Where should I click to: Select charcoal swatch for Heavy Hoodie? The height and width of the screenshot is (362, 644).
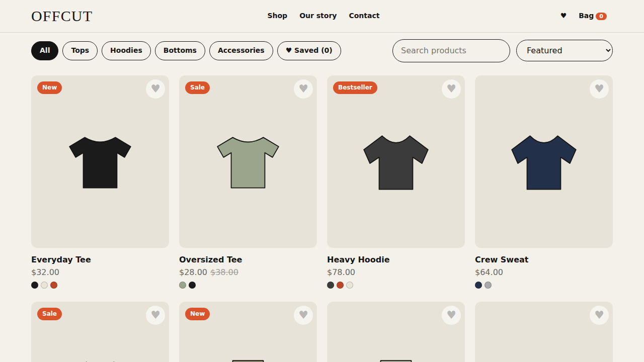tap(331, 285)
